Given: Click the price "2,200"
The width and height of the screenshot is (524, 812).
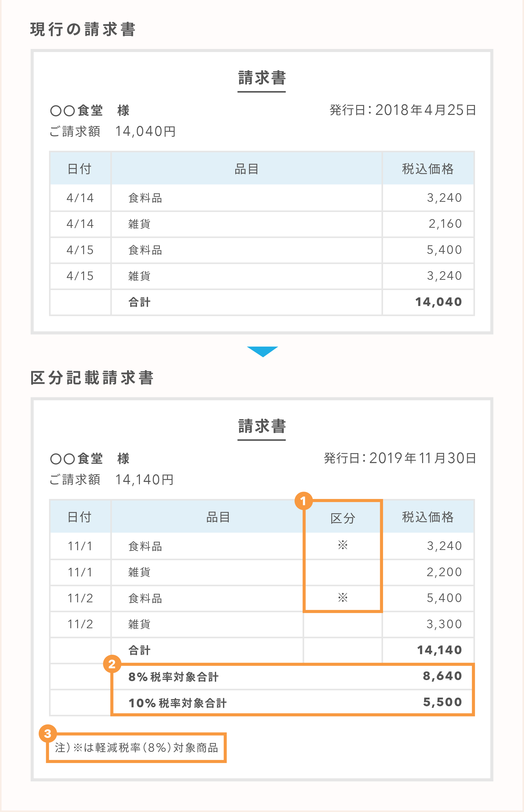Looking at the screenshot, I should (444, 572).
